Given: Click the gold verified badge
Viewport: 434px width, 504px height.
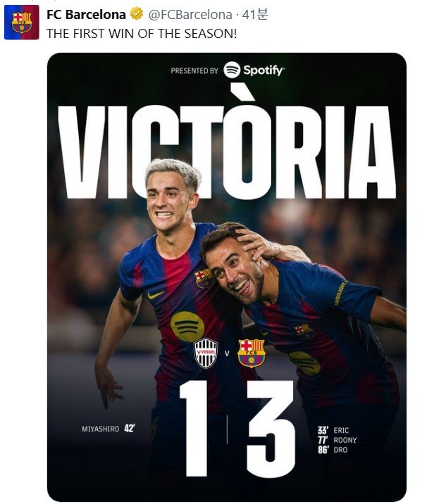Looking at the screenshot, I should (136, 14).
